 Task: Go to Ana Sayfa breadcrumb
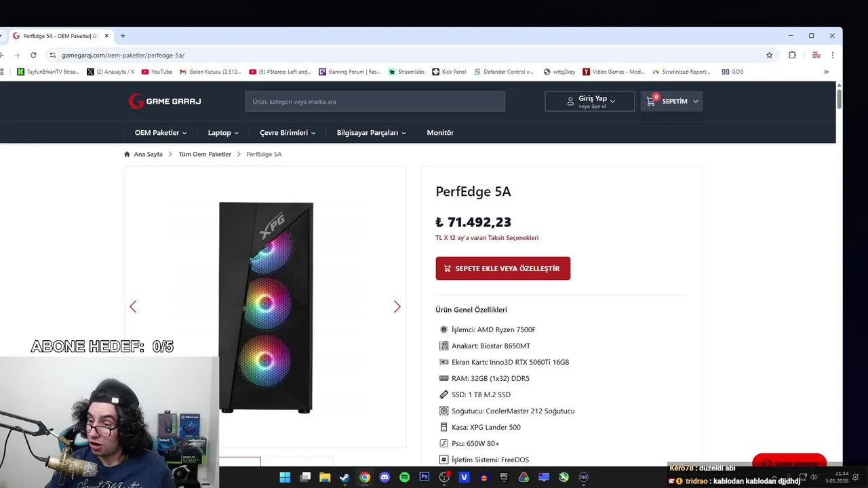148,154
